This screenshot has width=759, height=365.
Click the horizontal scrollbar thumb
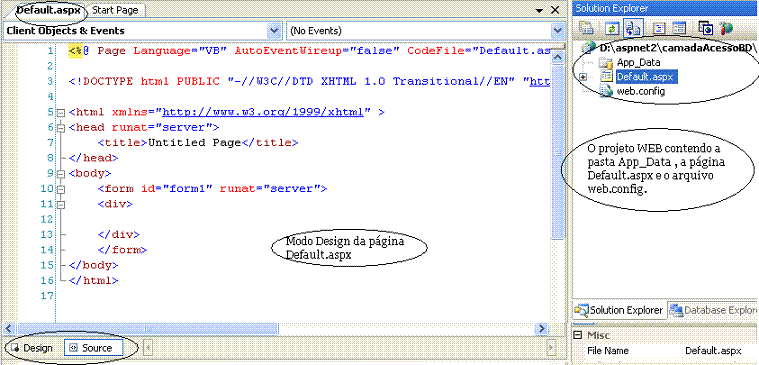coord(147,328)
